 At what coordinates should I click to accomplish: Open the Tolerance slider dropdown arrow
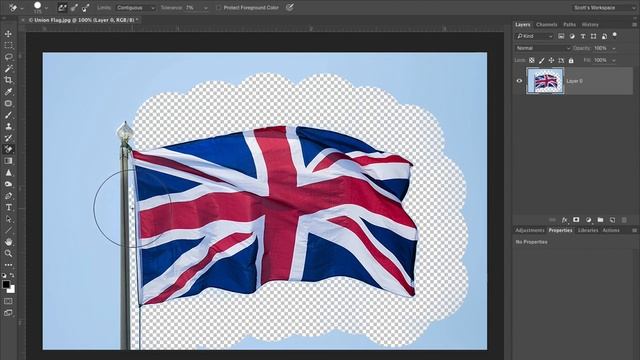coord(205,8)
